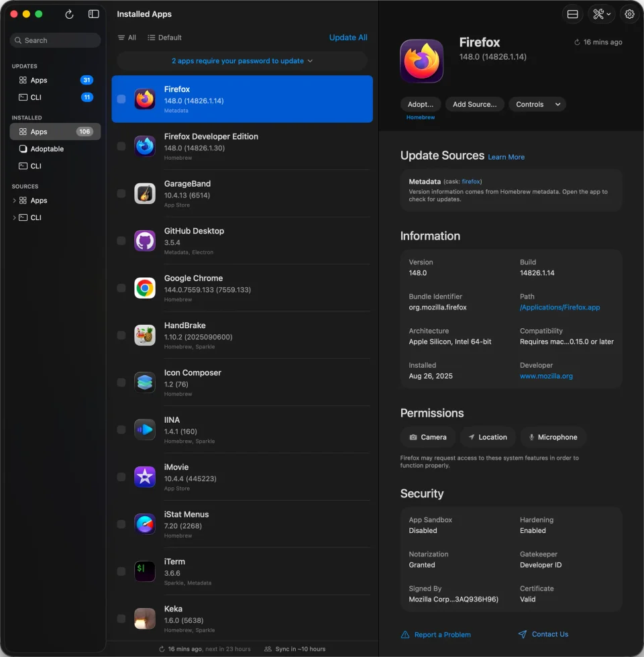This screenshot has width=644, height=657.
Task: Check the iMovie checkbox
Action: (121, 477)
